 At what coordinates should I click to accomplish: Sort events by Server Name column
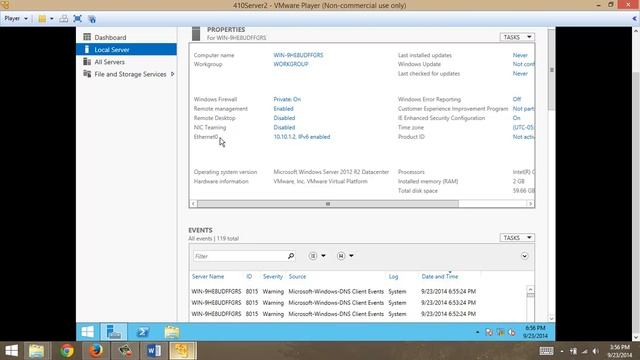click(x=208, y=276)
